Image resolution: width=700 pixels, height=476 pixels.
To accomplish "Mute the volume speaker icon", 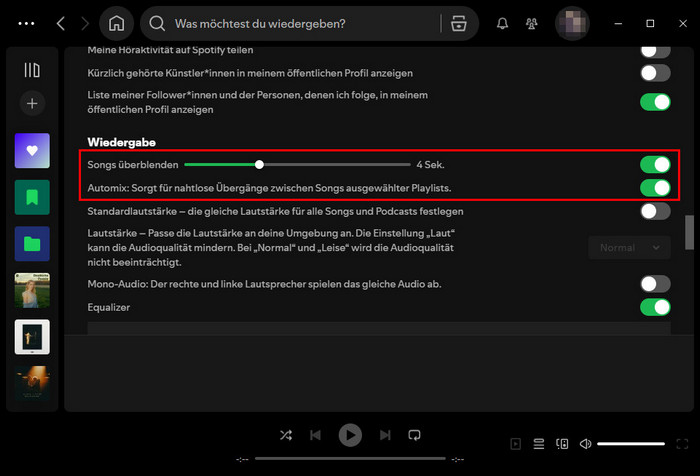I will 586,443.
